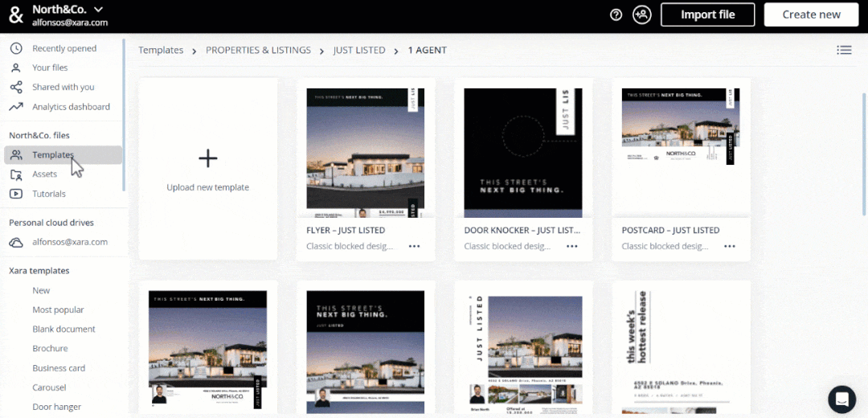Open the Flyer – Just Listed thumbnail
The width and height of the screenshot is (868, 418).
coord(366,149)
